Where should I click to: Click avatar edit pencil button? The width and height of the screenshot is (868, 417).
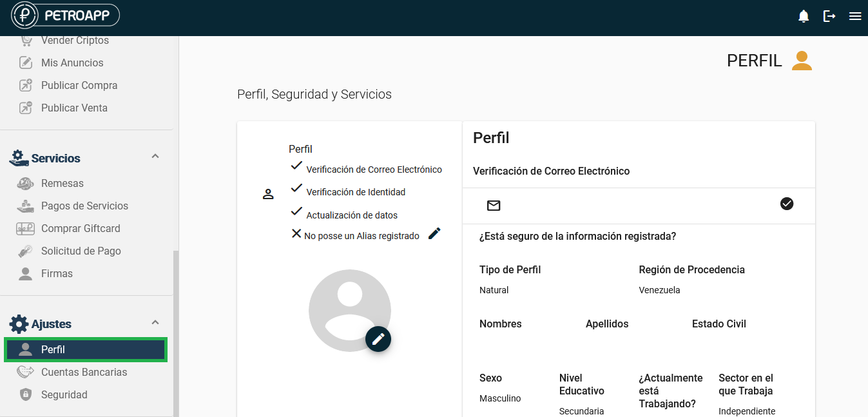pyautogui.click(x=378, y=338)
